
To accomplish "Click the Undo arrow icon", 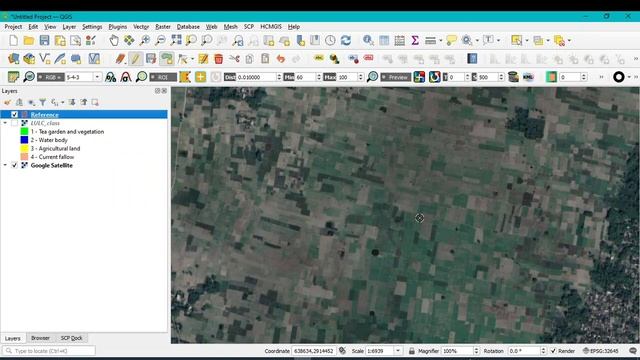I will (280, 59).
